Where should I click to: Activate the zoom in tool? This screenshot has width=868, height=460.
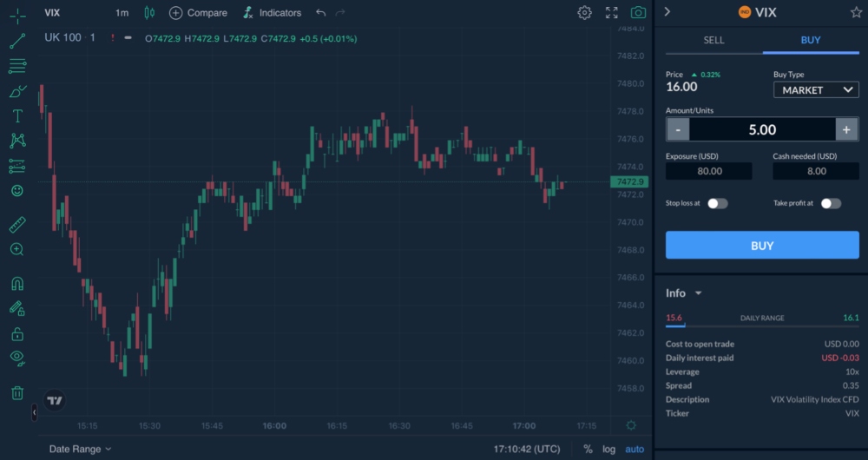click(x=17, y=250)
